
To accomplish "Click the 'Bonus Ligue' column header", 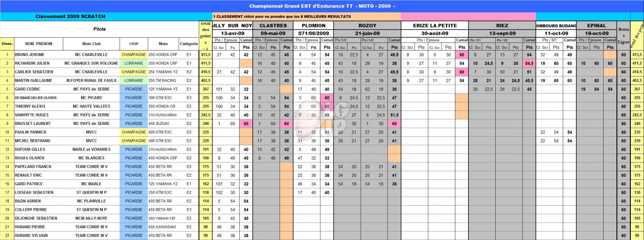I will coord(624,36).
